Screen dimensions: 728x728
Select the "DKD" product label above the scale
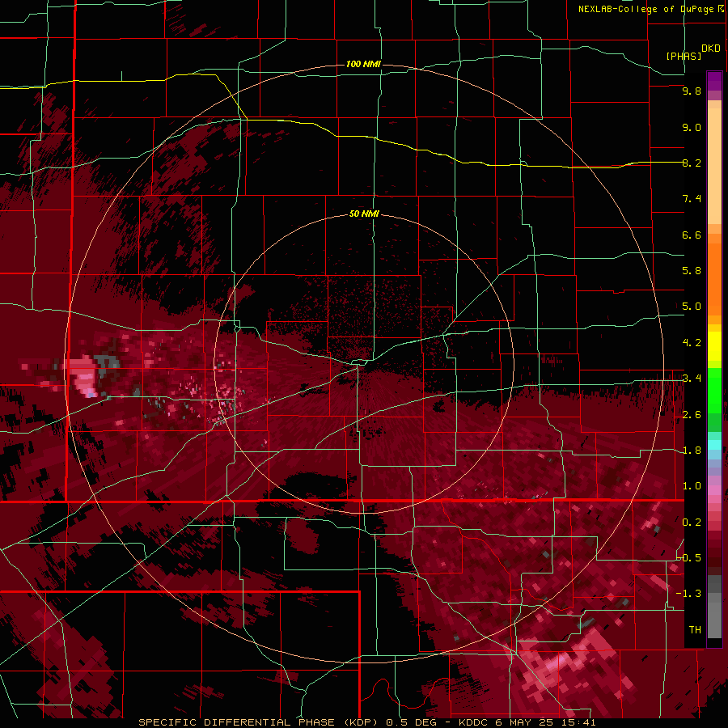coord(711,49)
